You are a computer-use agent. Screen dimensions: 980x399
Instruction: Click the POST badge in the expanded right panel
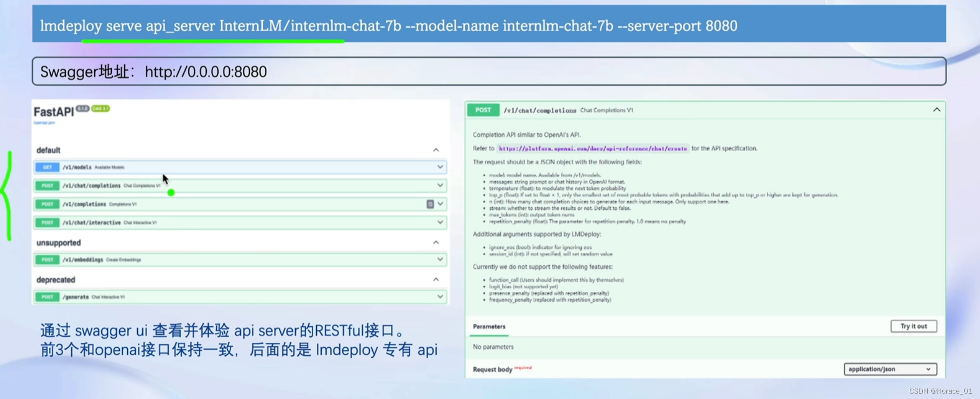click(x=483, y=110)
